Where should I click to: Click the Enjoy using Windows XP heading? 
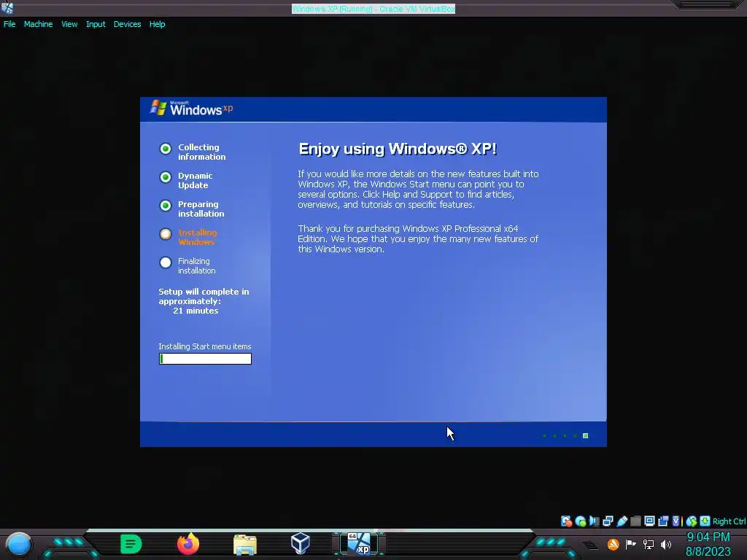(x=398, y=149)
